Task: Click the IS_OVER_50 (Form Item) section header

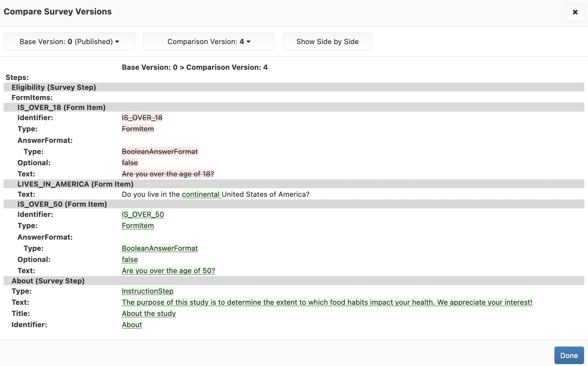Action: (62, 204)
